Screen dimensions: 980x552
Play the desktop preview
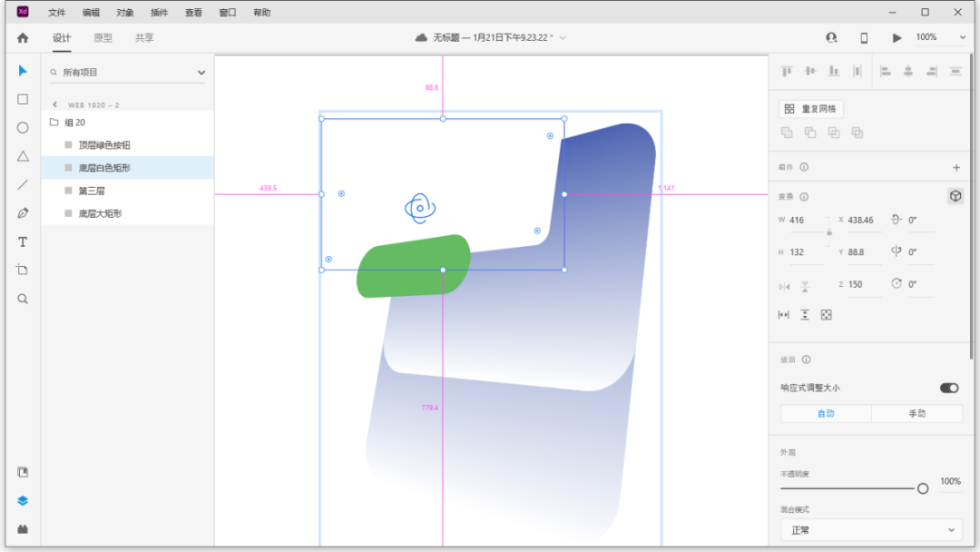(897, 38)
